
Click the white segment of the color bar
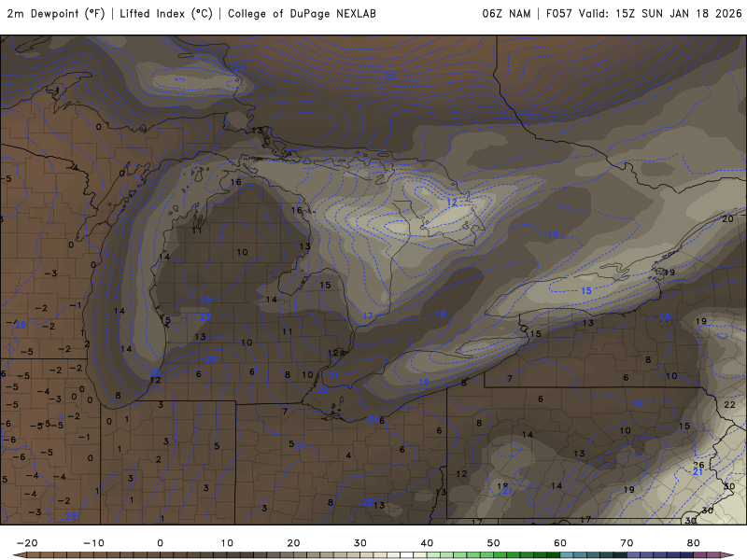pyautogui.click(x=407, y=555)
